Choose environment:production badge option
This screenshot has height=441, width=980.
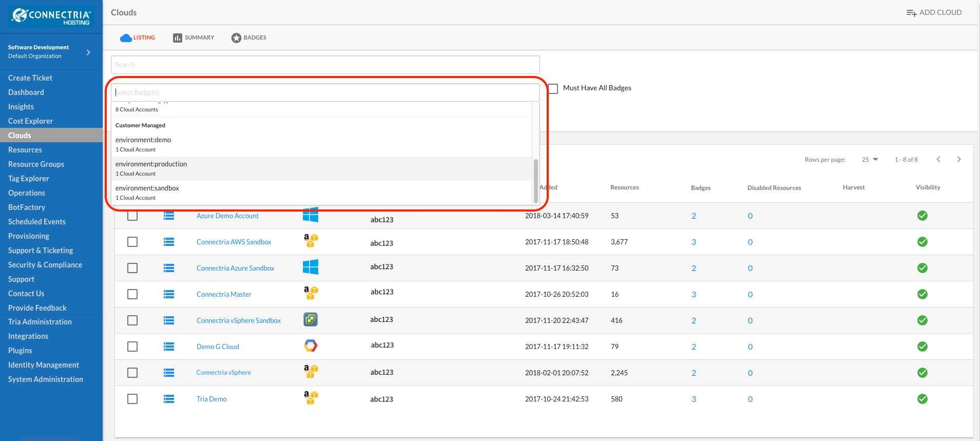322,168
